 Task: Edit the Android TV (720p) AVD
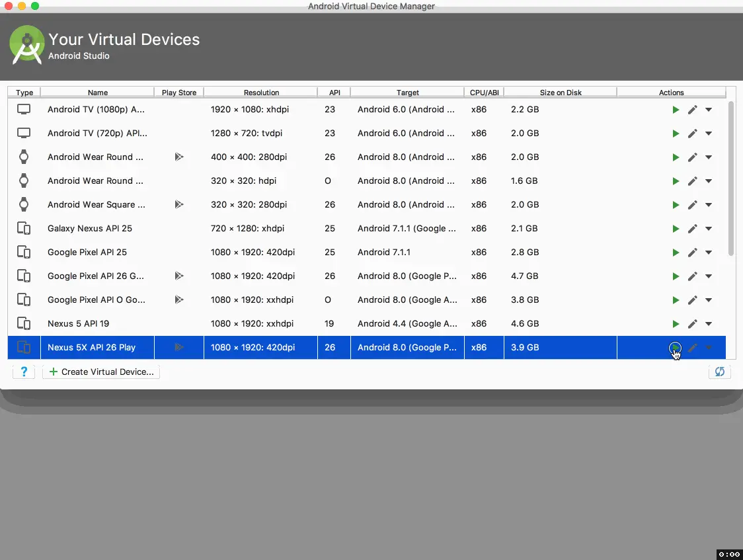pyautogui.click(x=692, y=134)
